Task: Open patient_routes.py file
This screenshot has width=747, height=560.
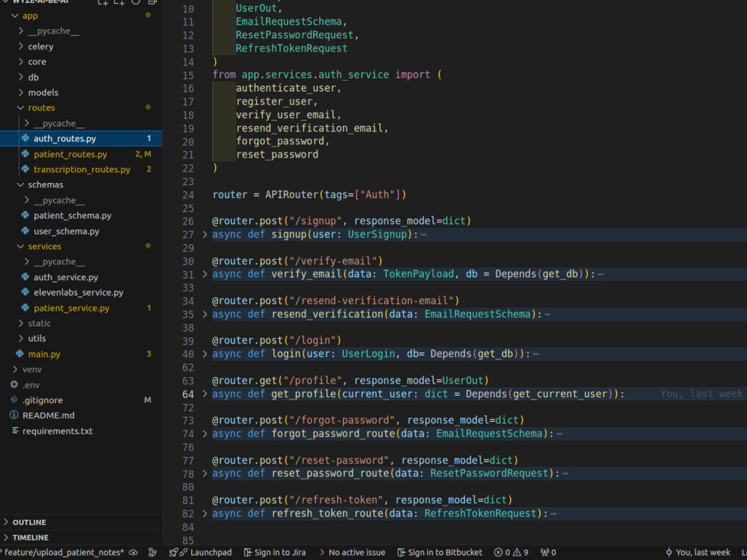Action: [70, 155]
